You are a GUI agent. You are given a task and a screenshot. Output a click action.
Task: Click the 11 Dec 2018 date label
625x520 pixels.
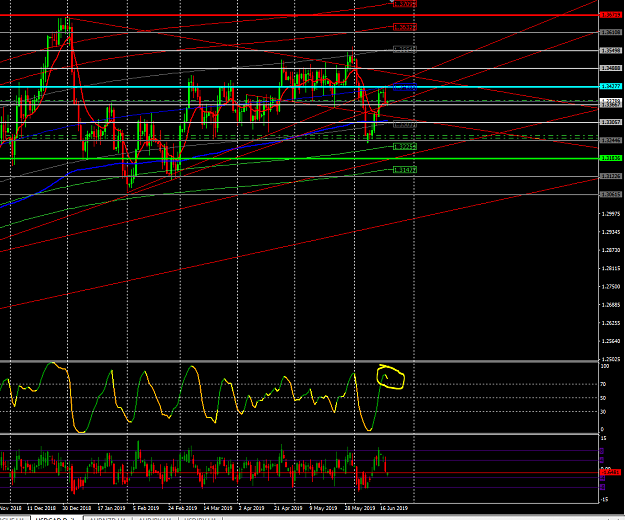[x=41, y=508]
